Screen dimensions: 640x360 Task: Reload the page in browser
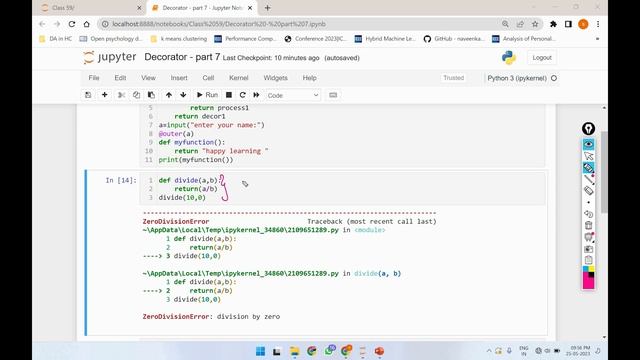tap(72, 24)
